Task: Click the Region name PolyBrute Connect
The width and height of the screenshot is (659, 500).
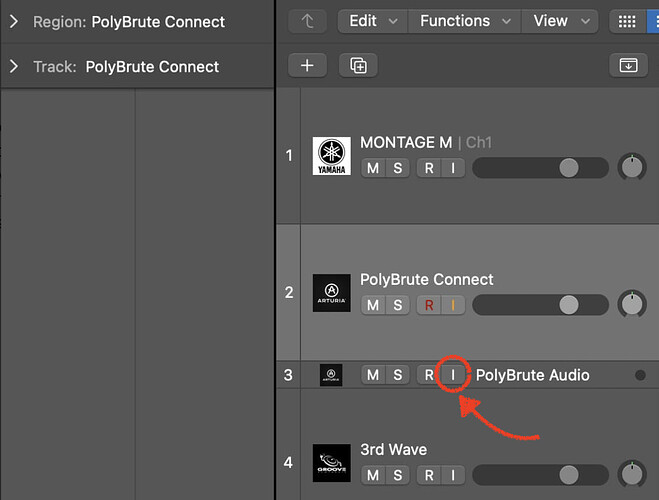Action: (158, 22)
